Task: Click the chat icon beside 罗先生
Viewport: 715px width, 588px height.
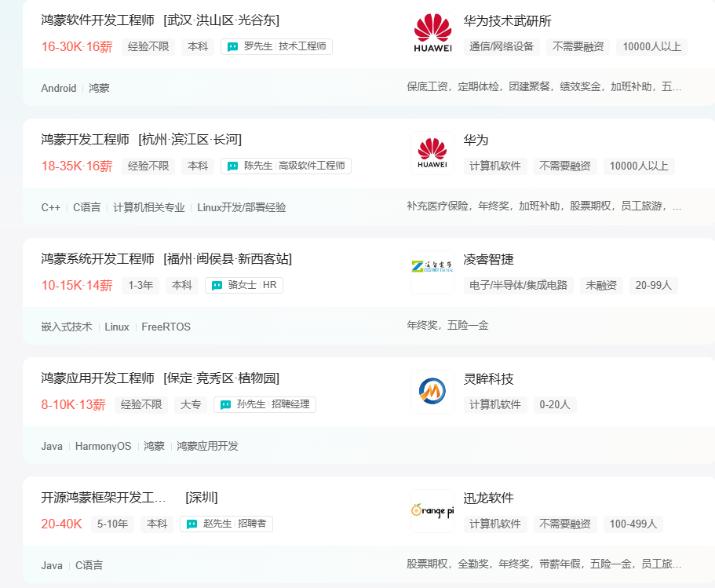Action: 232,46
